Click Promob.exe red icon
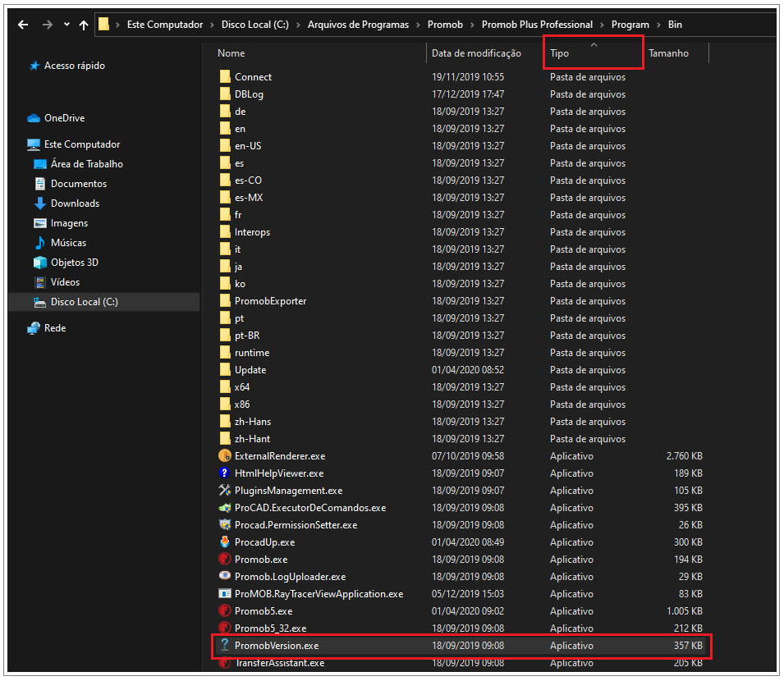 pyautogui.click(x=225, y=559)
